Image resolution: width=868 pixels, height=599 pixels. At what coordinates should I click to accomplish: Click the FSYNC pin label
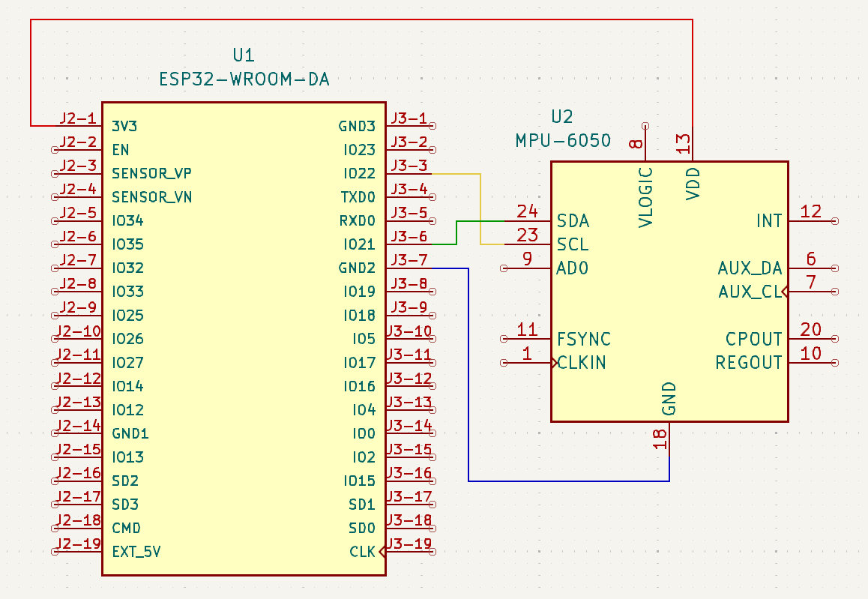coord(584,339)
